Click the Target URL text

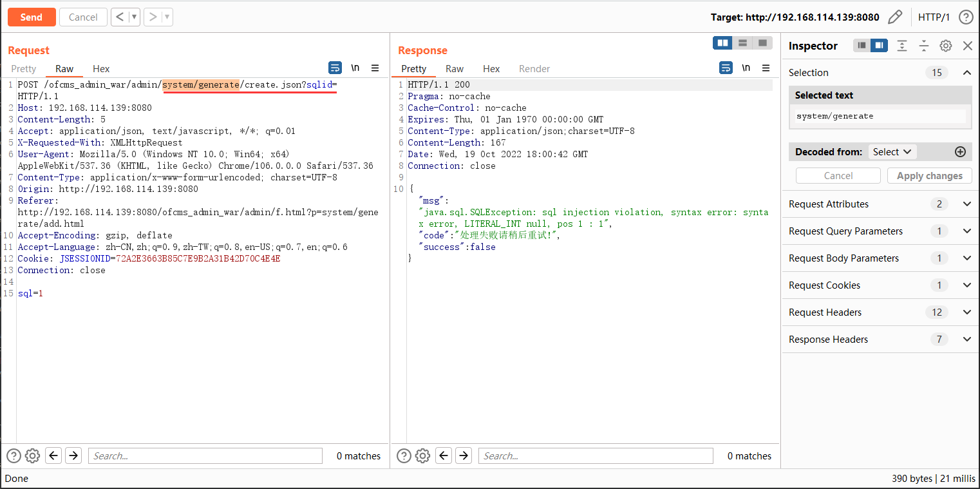[x=795, y=17]
